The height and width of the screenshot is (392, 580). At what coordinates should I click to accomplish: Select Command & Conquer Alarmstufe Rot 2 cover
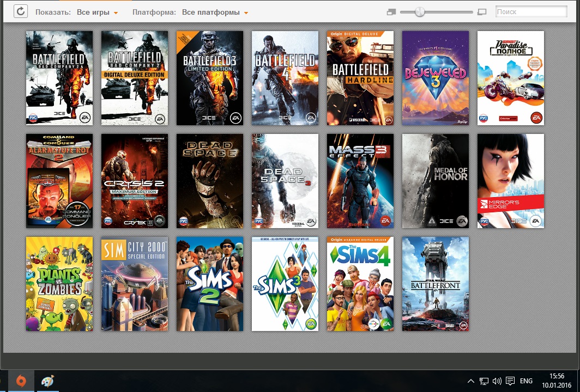pos(59,181)
